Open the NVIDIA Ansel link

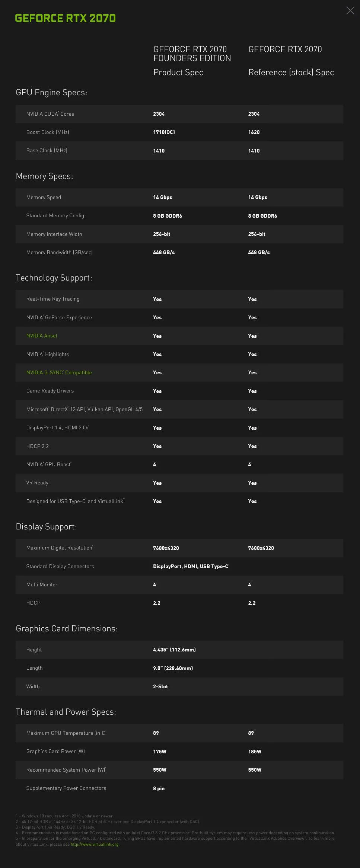(x=42, y=336)
